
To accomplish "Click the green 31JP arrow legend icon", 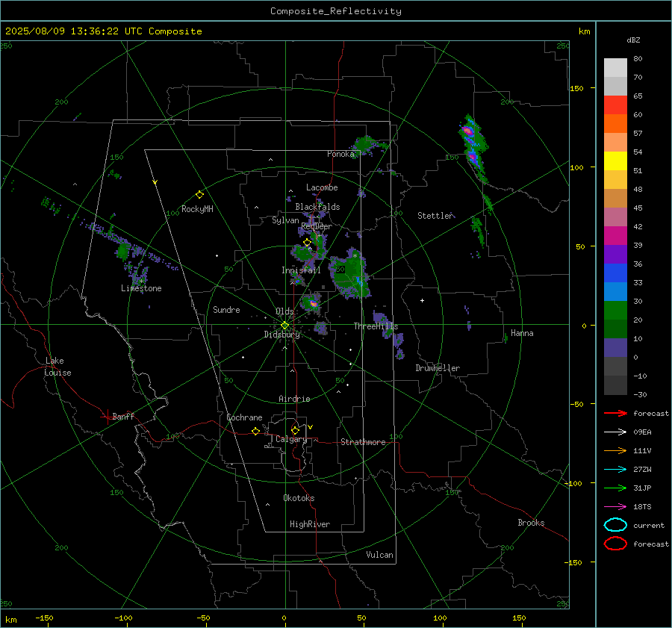I will pos(615,488).
